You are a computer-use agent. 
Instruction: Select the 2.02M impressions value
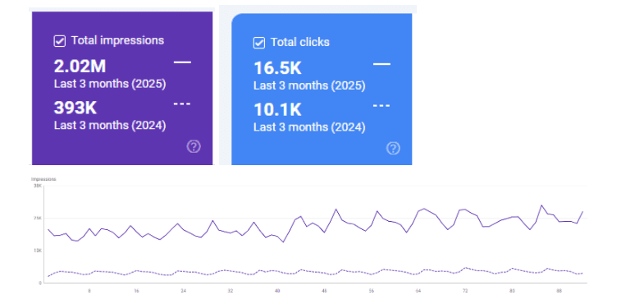tap(80, 67)
